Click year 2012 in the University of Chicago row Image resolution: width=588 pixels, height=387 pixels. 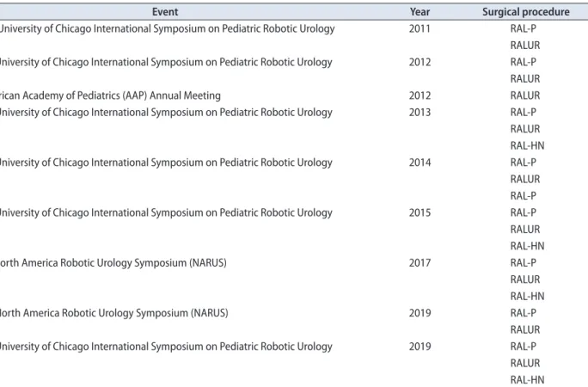420,62
